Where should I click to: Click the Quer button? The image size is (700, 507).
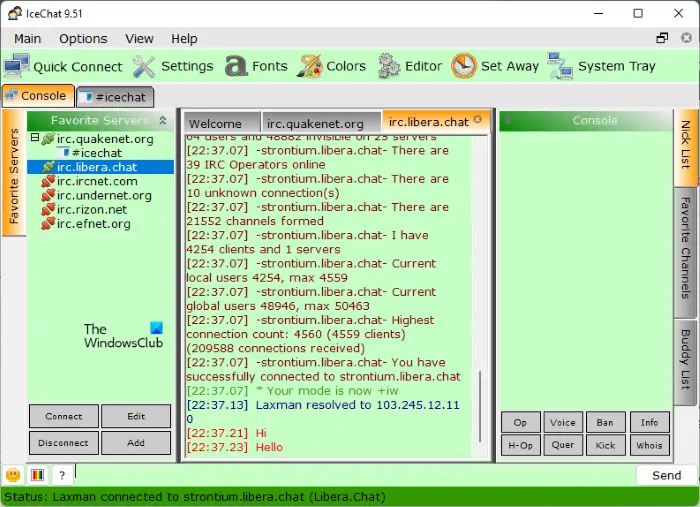(563, 445)
